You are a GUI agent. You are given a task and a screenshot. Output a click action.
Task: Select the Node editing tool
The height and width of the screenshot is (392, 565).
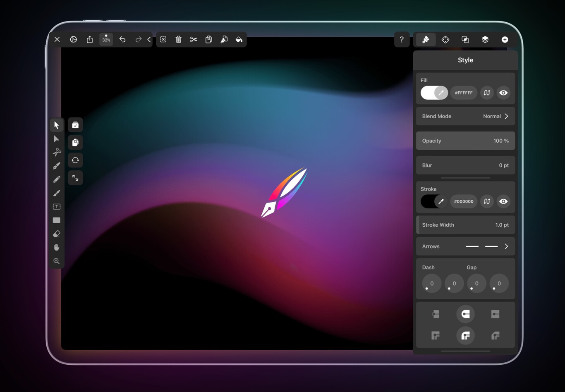[x=57, y=139]
